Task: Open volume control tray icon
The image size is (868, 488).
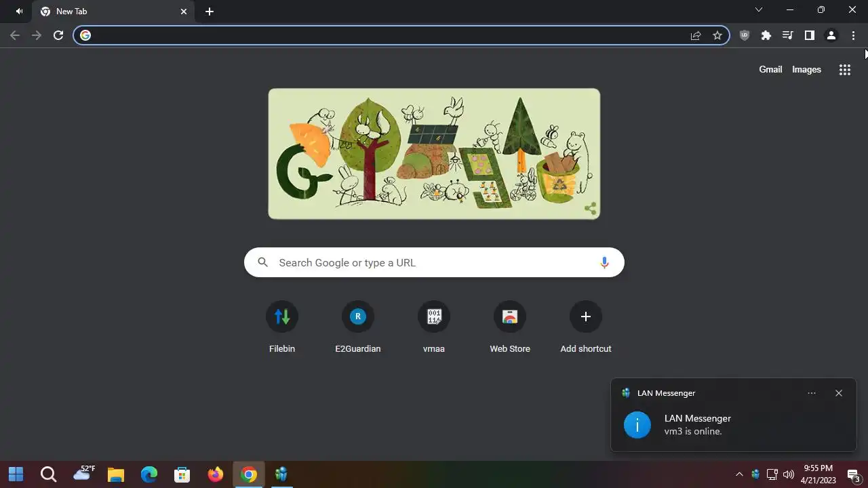Action: pos(789,474)
